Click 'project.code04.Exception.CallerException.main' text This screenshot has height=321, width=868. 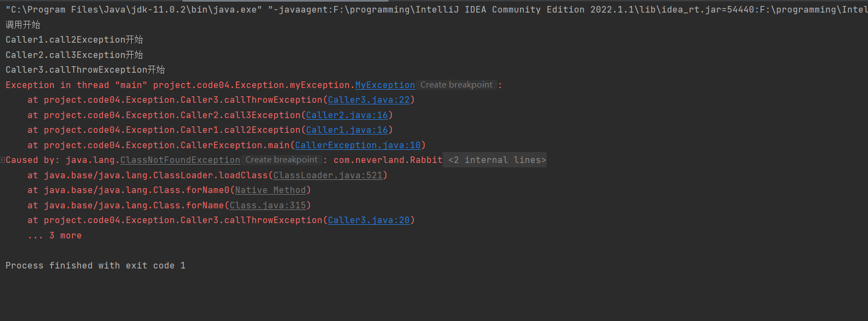pos(167,145)
